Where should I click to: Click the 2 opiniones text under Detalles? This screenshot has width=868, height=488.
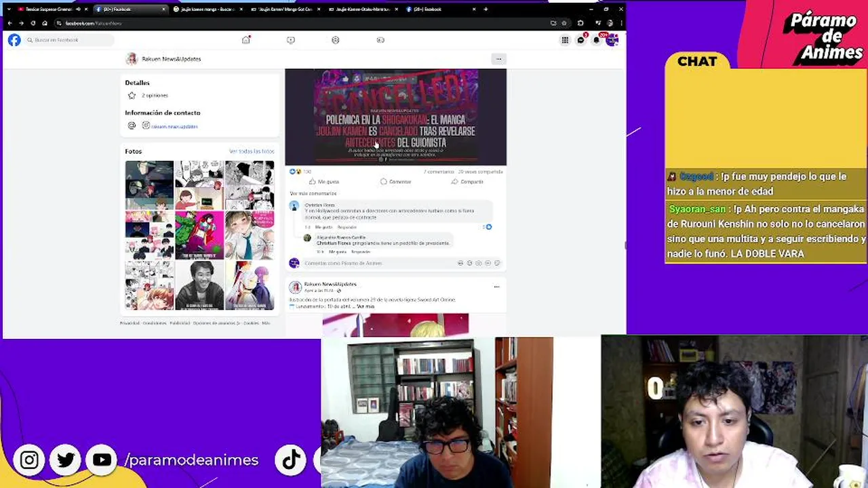[x=155, y=96]
